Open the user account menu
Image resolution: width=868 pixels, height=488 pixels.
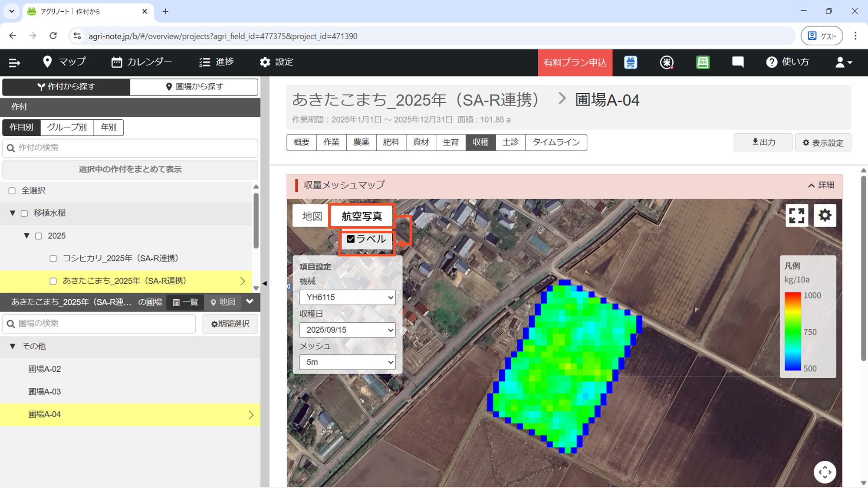pyautogui.click(x=844, y=62)
